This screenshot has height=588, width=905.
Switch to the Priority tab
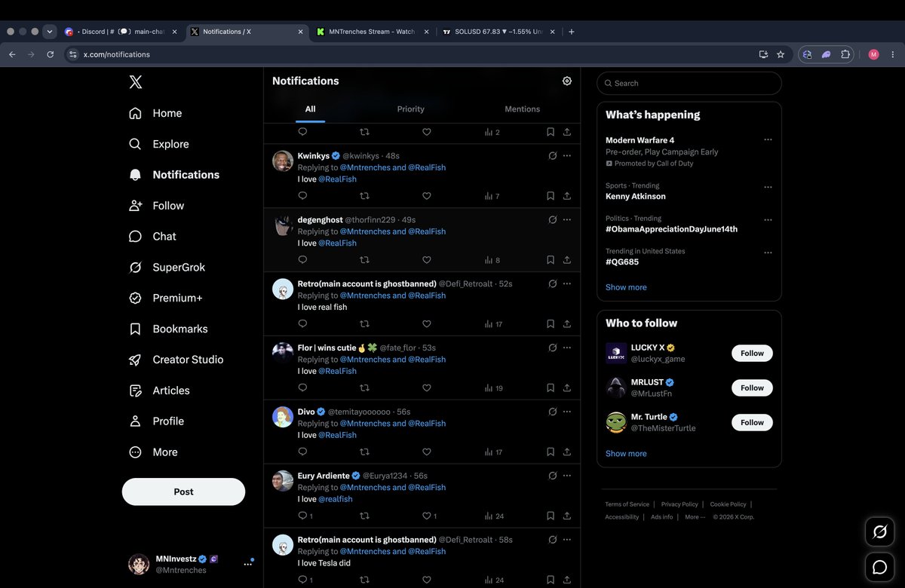point(410,109)
